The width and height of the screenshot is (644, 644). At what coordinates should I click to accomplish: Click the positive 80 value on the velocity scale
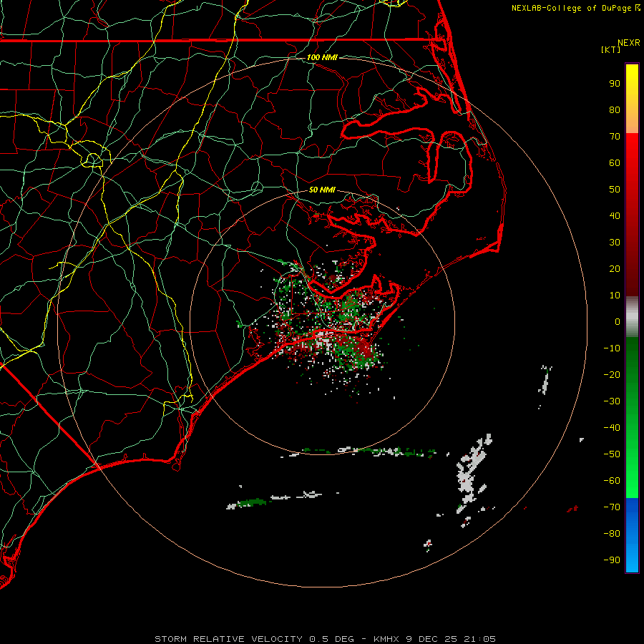tap(615, 109)
